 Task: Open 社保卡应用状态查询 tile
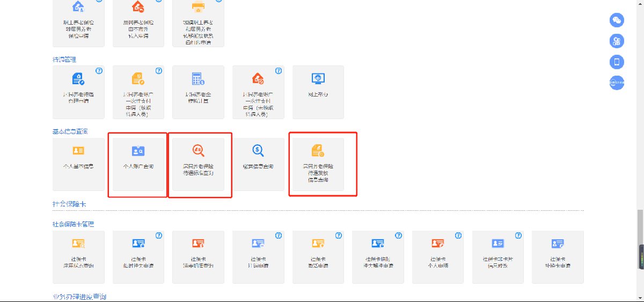[x=78, y=257]
